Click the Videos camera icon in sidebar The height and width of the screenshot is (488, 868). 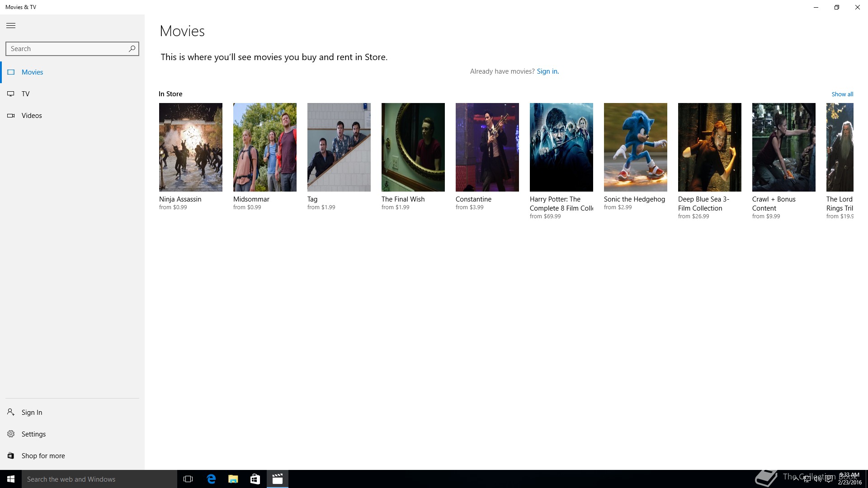[x=11, y=116]
